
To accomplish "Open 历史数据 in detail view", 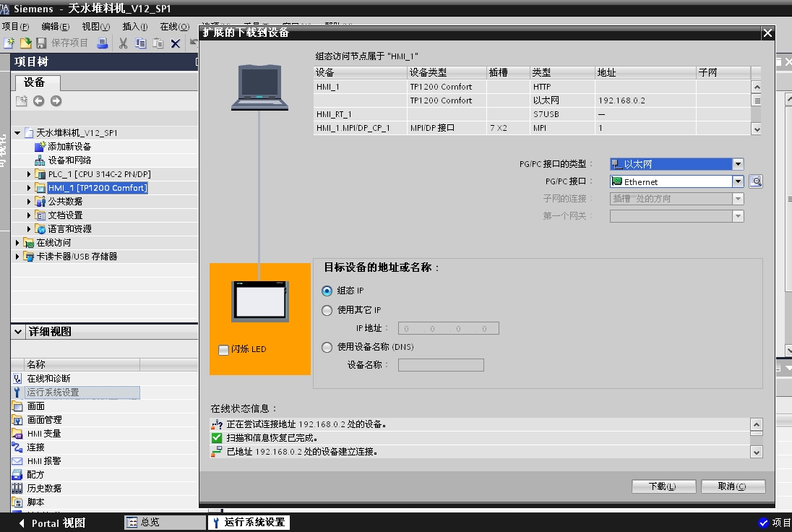I will [x=45, y=488].
